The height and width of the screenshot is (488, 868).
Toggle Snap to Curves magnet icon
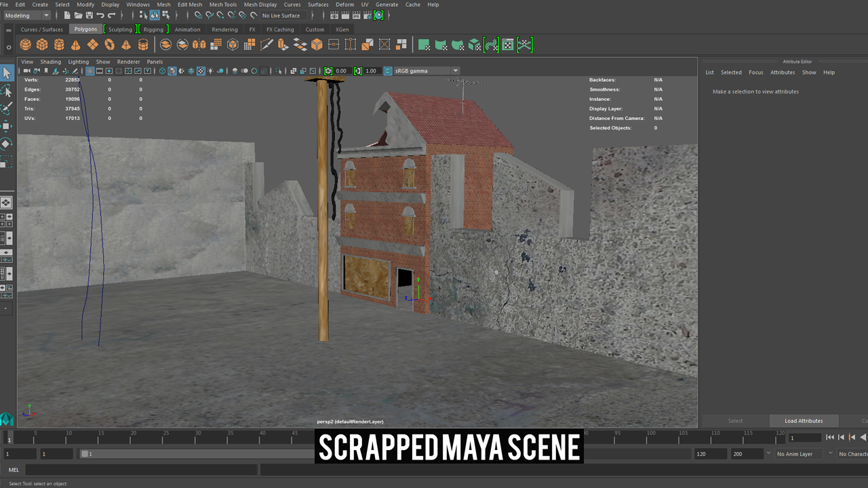(x=210, y=15)
